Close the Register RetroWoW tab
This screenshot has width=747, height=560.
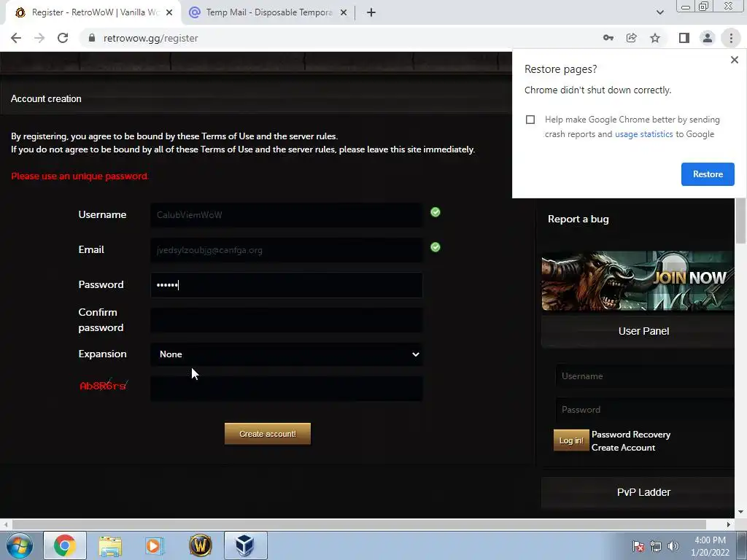[x=169, y=12]
